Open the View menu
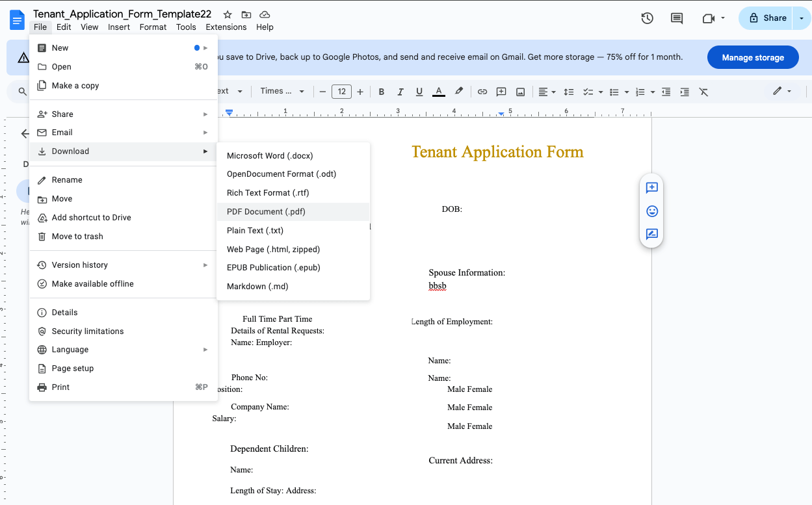 pyautogui.click(x=90, y=27)
